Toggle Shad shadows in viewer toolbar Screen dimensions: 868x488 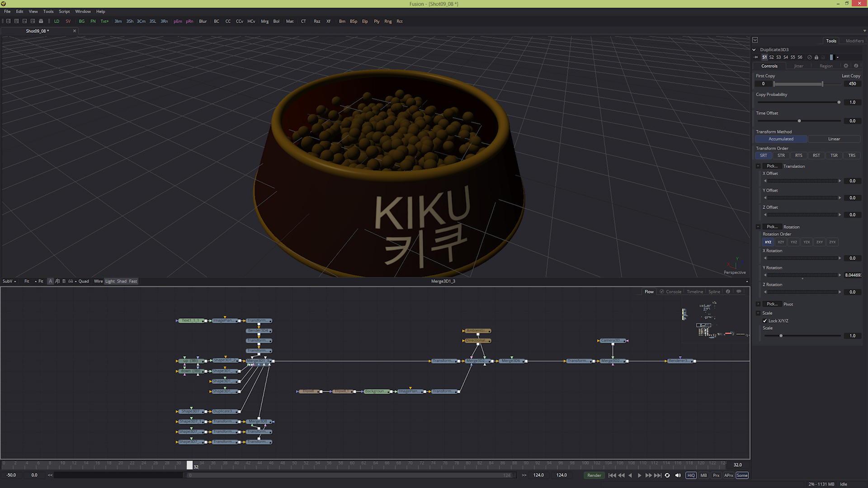click(122, 281)
